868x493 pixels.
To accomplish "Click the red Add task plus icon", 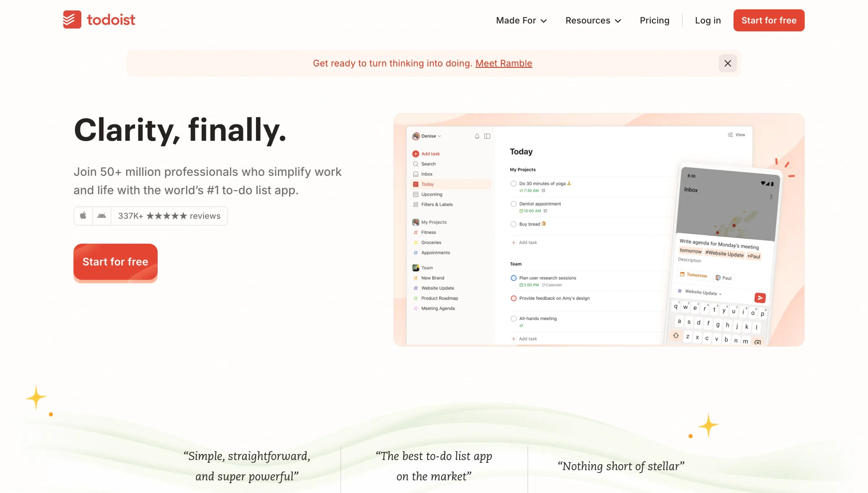I will coord(416,154).
